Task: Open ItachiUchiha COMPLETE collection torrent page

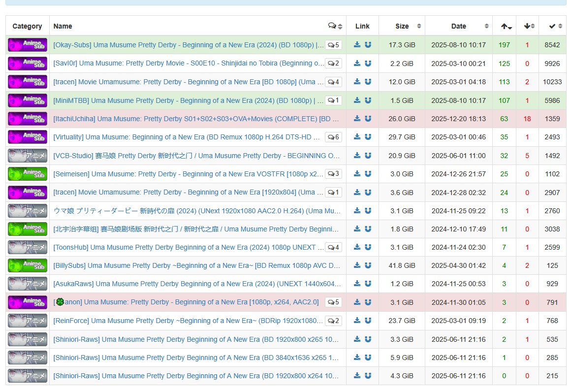Action: click(196, 118)
